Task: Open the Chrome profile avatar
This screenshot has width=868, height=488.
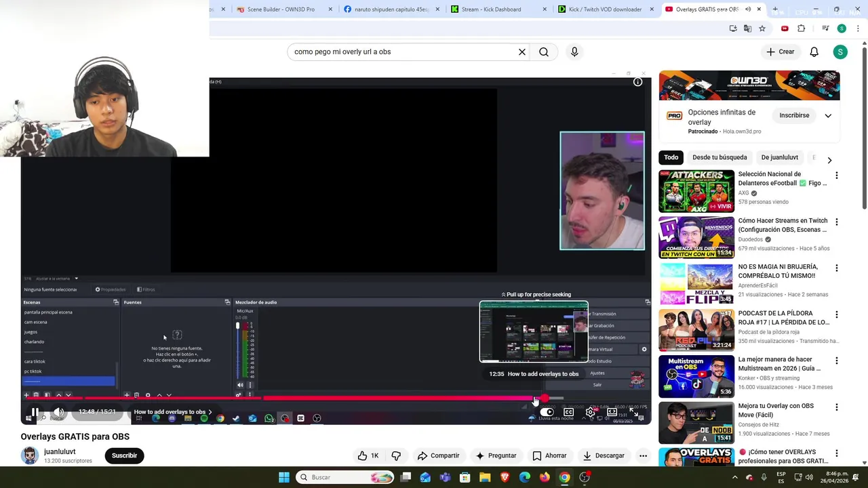Action: coord(842,28)
